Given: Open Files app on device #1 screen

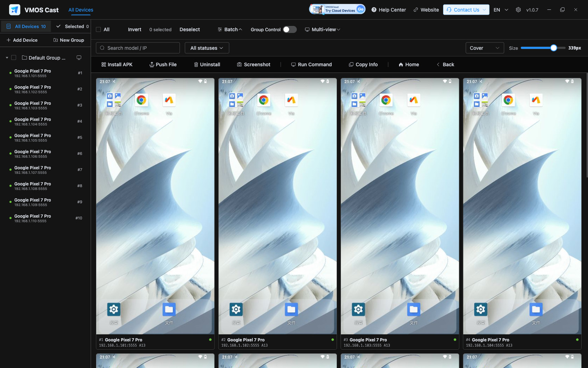Looking at the screenshot, I should click(x=169, y=310).
